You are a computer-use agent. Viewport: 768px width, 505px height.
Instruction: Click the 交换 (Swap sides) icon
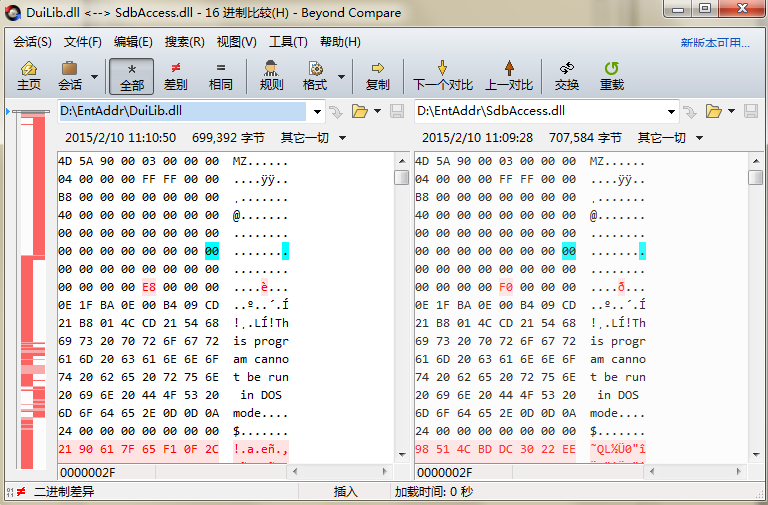click(x=567, y=76)
